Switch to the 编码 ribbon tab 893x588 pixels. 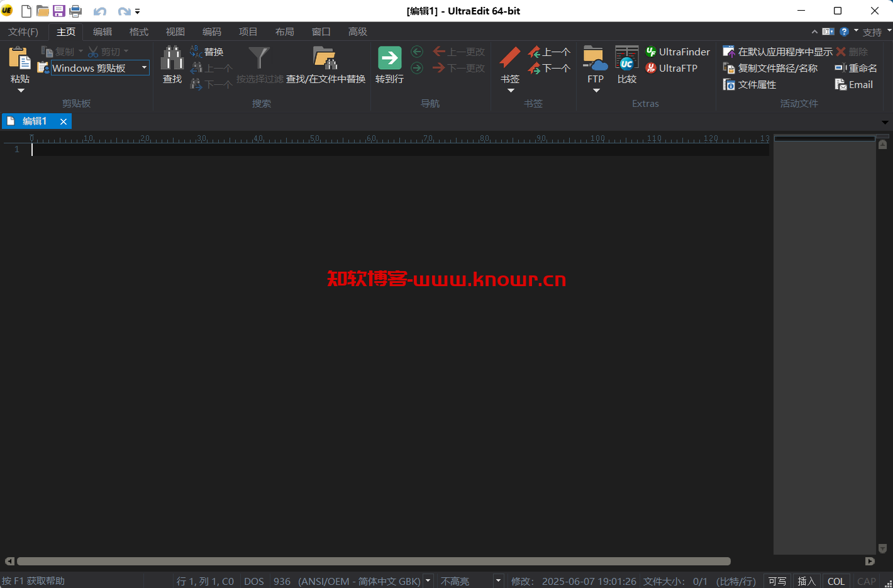(212, 31)
